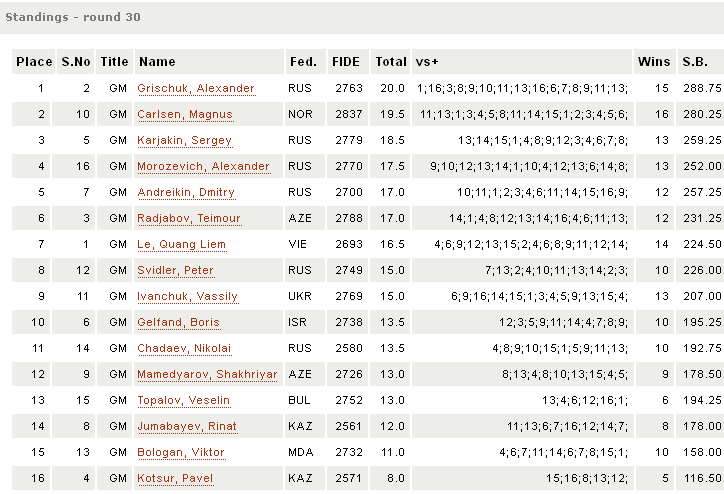Image resolution: width=724 pixels, height=494 pixels.
Task: Select Morozevich, Alexander link
Action: coord(204,166)
